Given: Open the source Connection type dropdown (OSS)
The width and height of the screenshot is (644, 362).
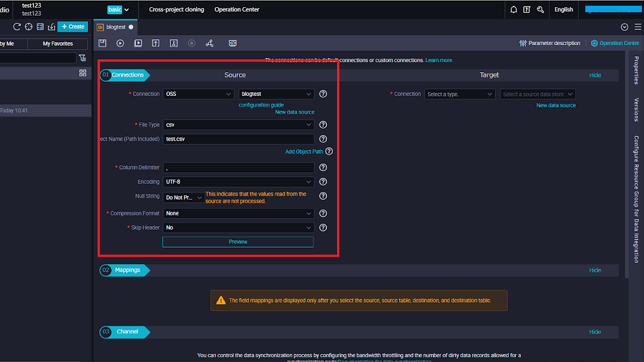Looking at the screenshot, I should [198, 94].
